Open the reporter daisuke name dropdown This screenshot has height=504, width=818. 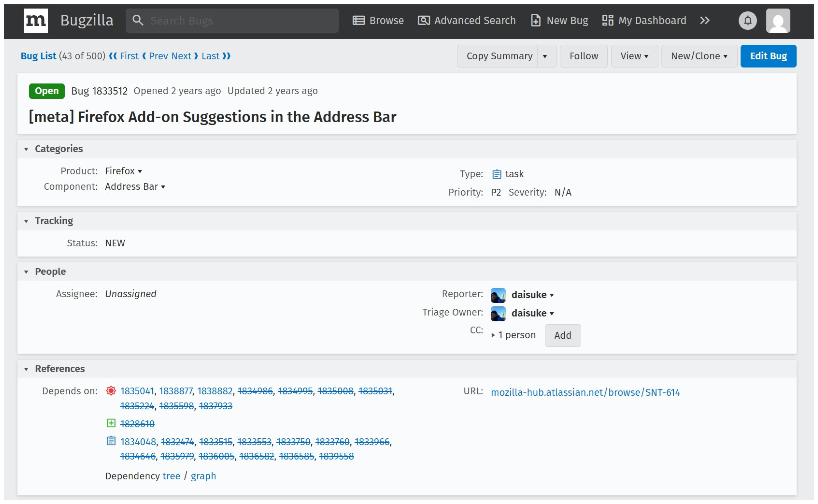(532, 295)
